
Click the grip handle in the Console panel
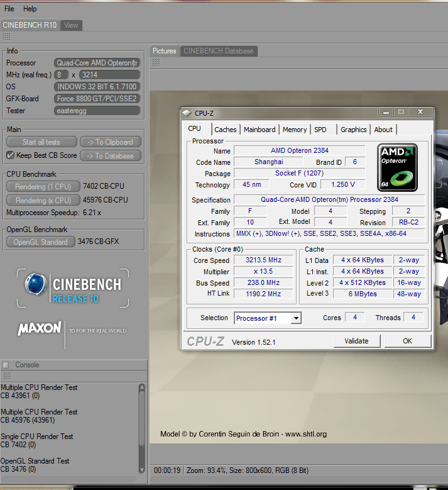tap(6, 376)
